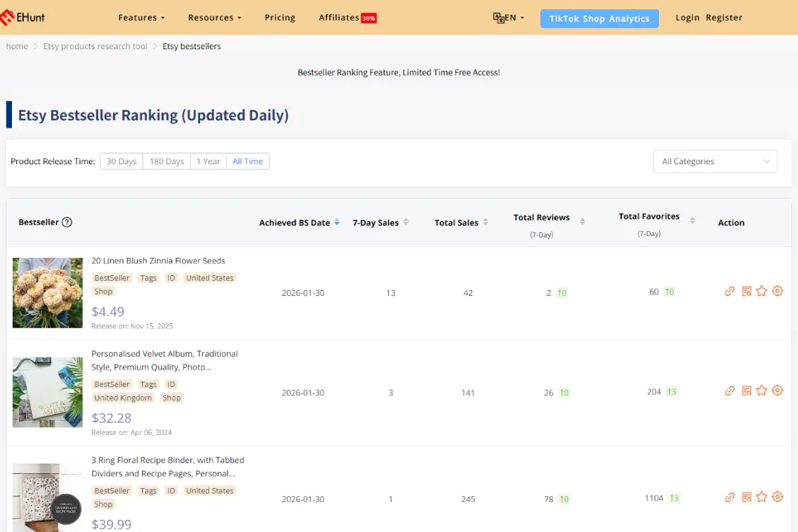Click the TikTok Shop Analytics button
Screen dimensions: 798x532
click(599, 18)
